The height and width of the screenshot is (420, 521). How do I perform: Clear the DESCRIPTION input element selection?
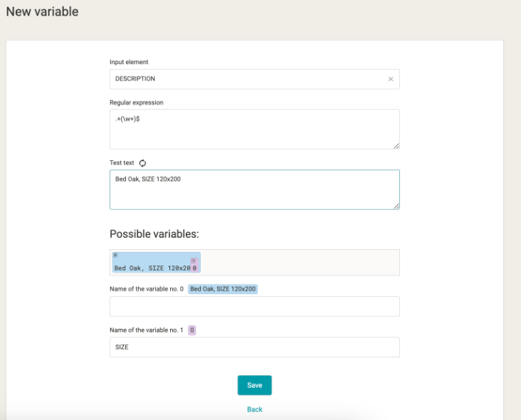(390, 79)
